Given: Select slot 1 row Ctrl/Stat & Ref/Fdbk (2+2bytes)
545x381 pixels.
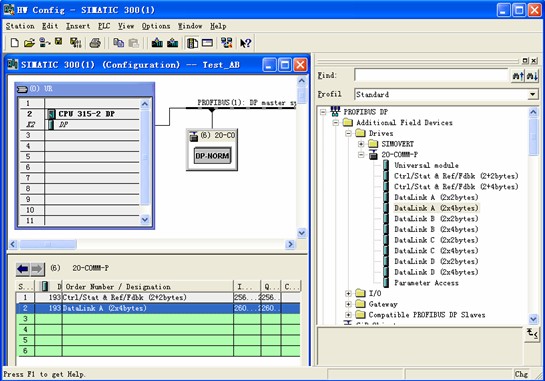Looking at the screenshot, I should click(x=158, y=298).
